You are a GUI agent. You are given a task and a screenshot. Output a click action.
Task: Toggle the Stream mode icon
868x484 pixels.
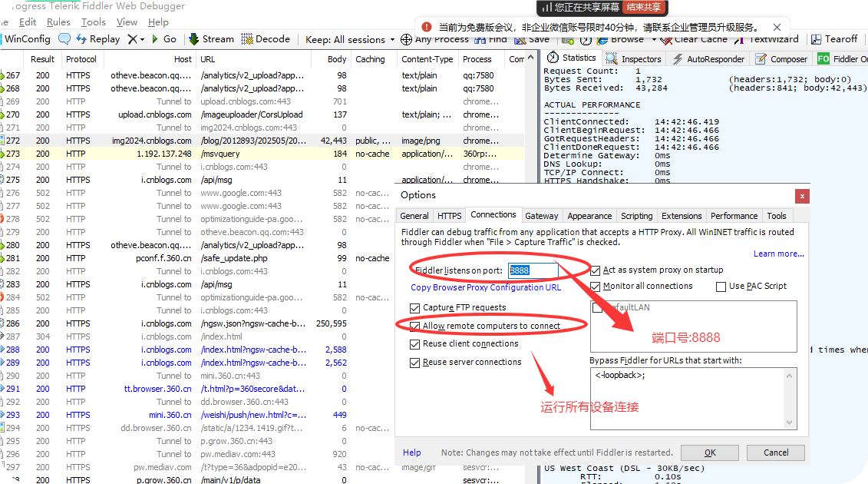point(193,39)
